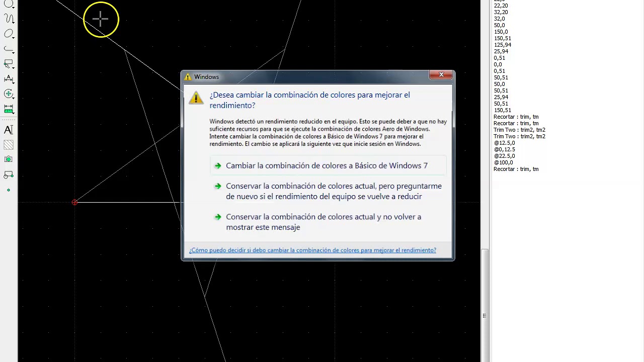Select the Point tool

(9, 190)
